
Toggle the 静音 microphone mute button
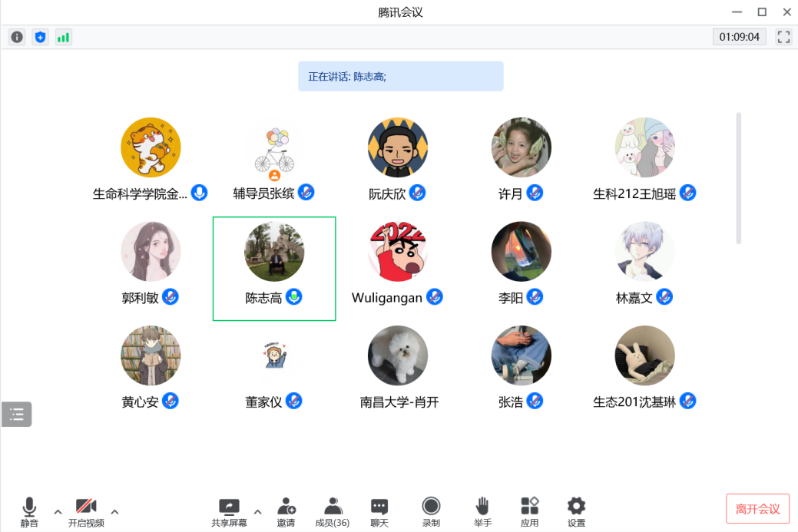click(x=29, y=511)
